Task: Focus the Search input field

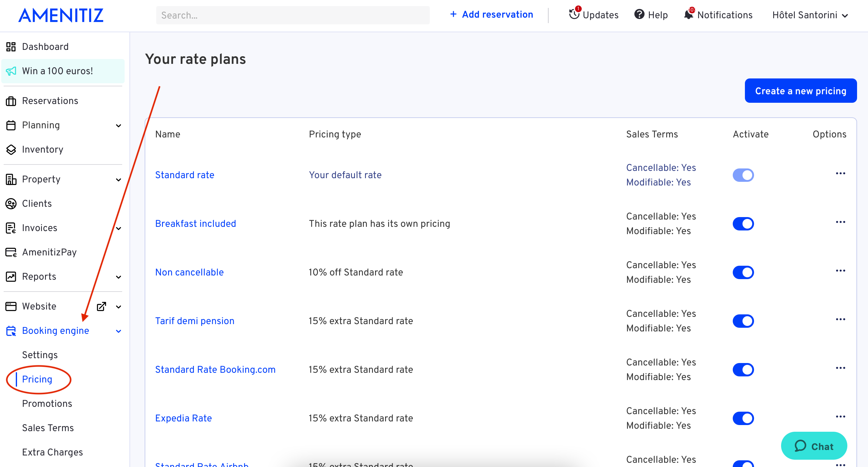Action: [292, 15]
